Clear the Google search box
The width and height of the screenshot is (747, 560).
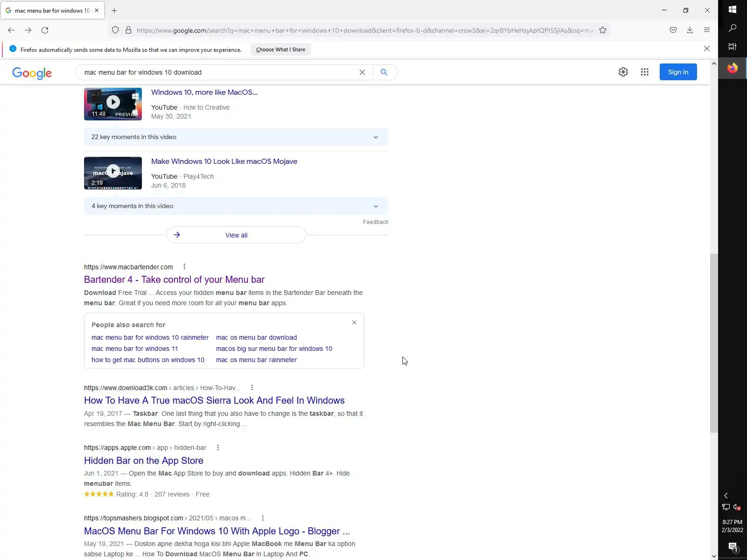pyautogui.click(x=362, y=72)
